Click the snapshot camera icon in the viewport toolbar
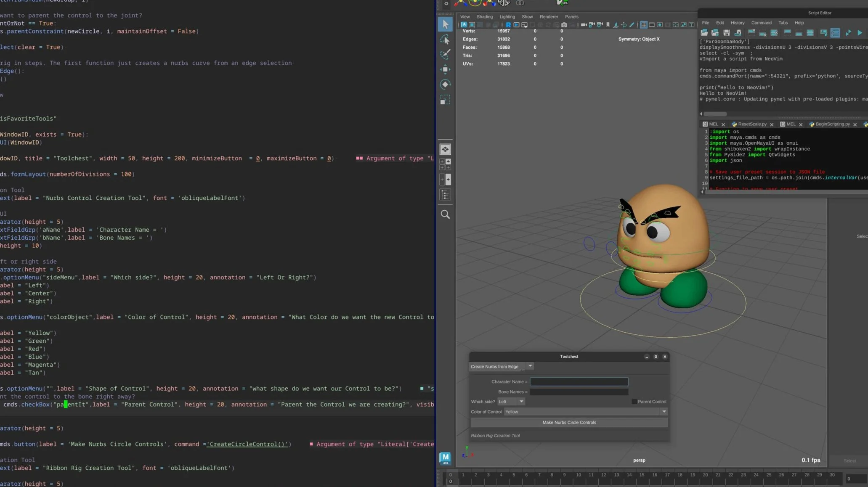 564,25
